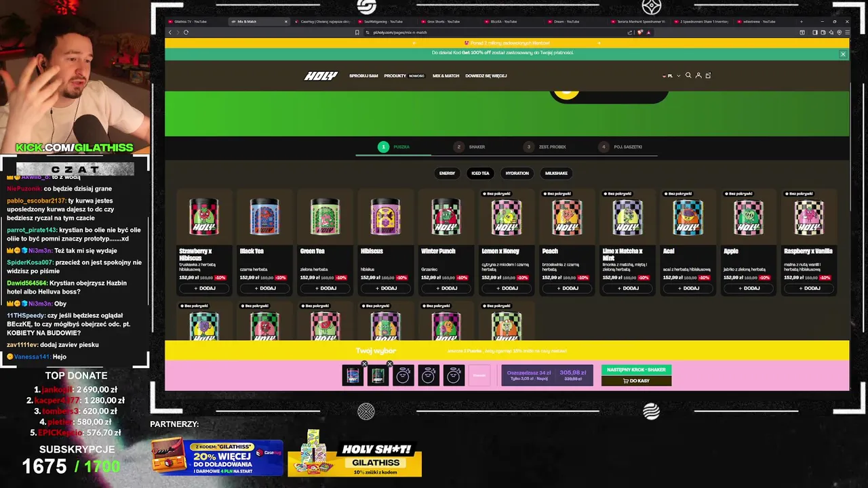This screenshot has height=488, width=868.
Task: Add Lemon x Honey with DODAJ
Action: 506,288
